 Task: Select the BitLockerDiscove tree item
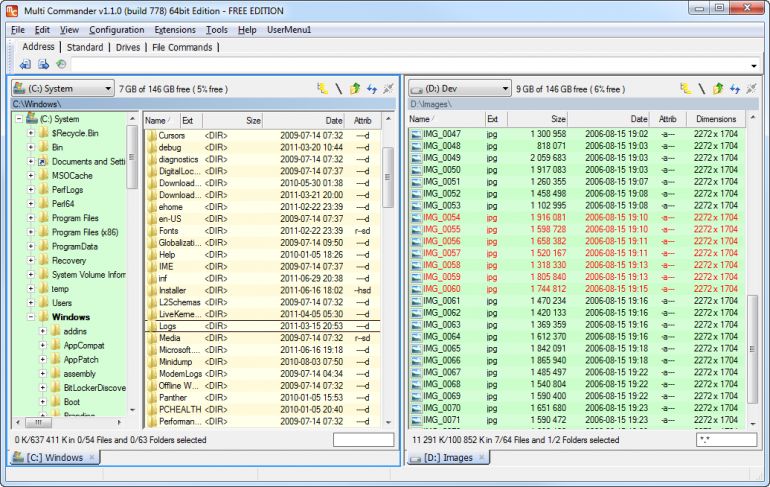[94, 388]
